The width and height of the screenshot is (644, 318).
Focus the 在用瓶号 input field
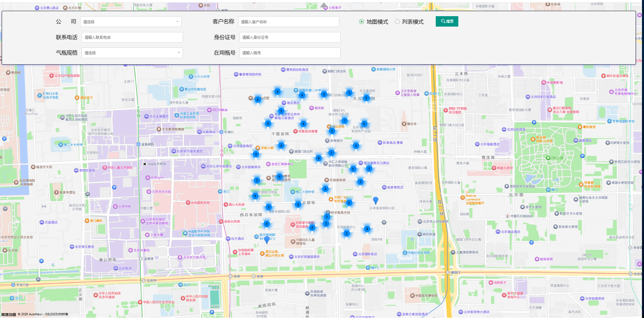pos(290,53)
